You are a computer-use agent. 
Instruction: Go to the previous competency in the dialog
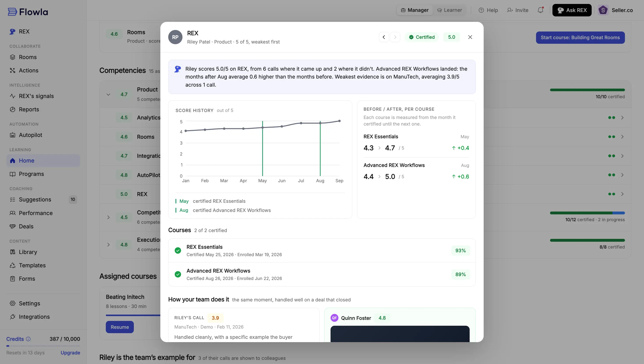pos(384,37)
